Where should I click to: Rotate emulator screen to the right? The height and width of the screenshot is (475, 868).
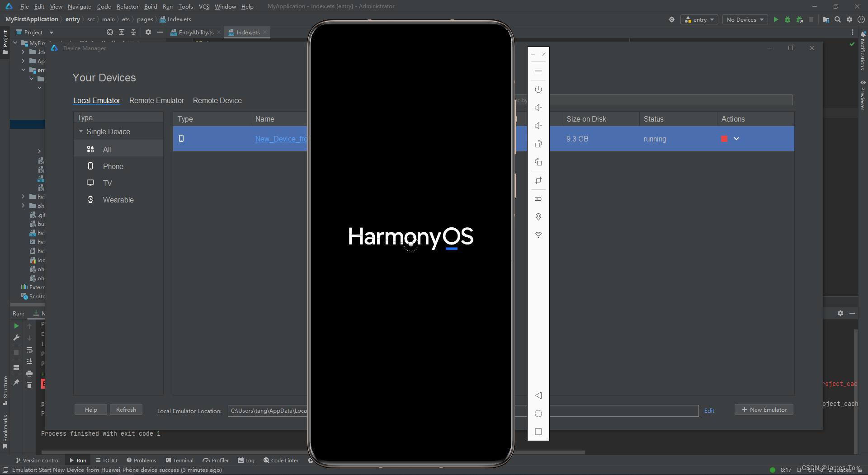(538, 162)
